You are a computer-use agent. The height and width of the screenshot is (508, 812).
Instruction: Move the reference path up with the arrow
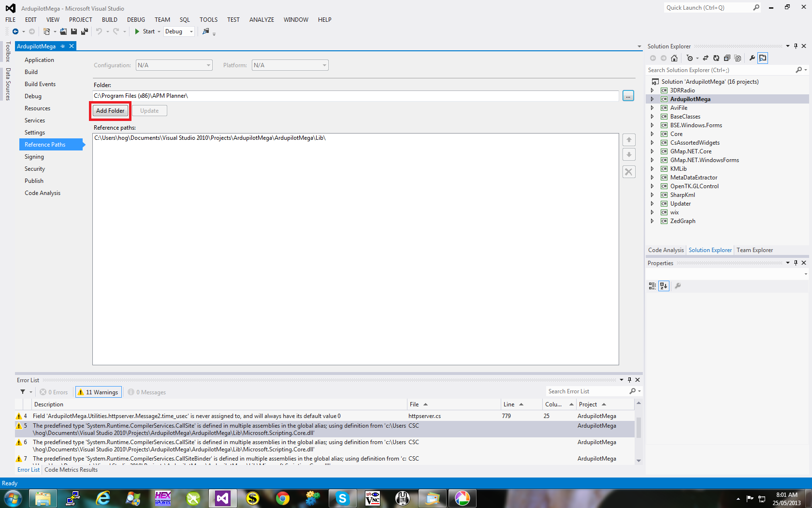click(629, 140)
